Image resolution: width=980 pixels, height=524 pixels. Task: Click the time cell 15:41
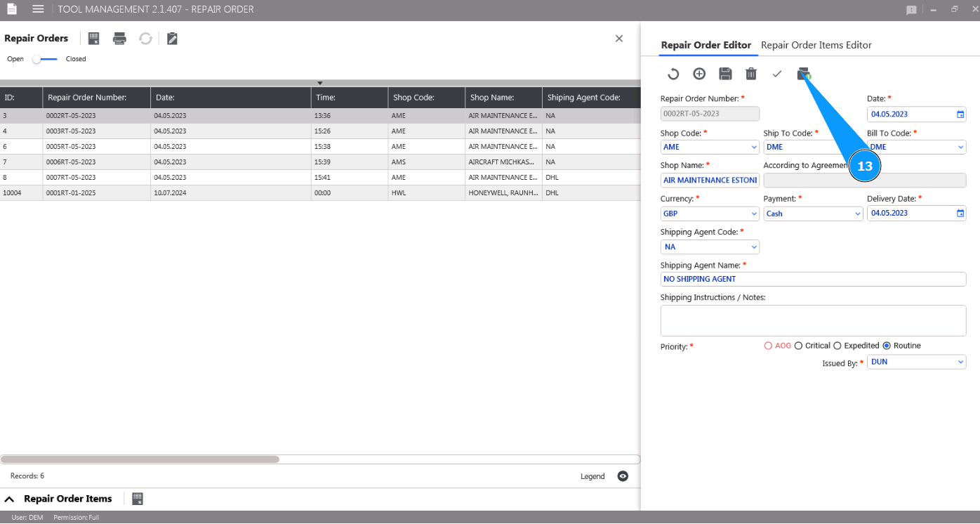(350, 178)
